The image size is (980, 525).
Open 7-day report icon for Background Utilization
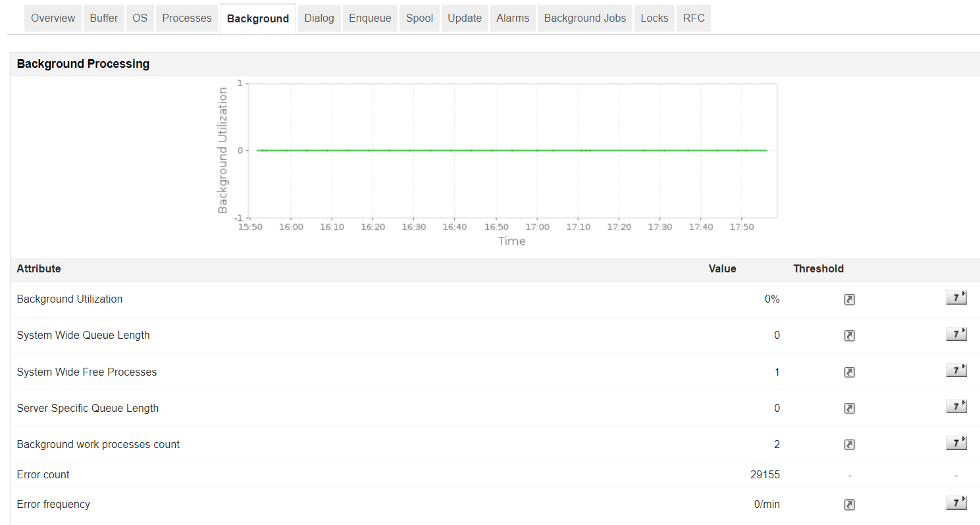click(954, 297)
